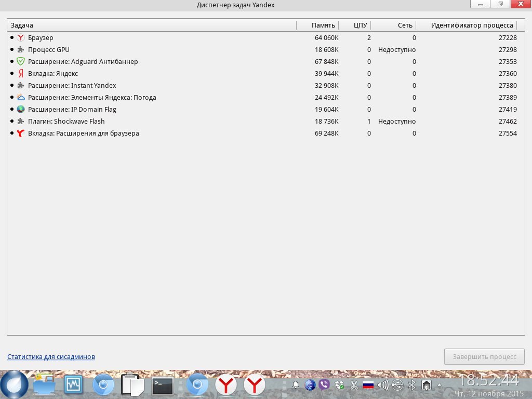532x399 pixels.
Task: Open the file manager folder icon in taskbar
Action: (x=44, y=384)
